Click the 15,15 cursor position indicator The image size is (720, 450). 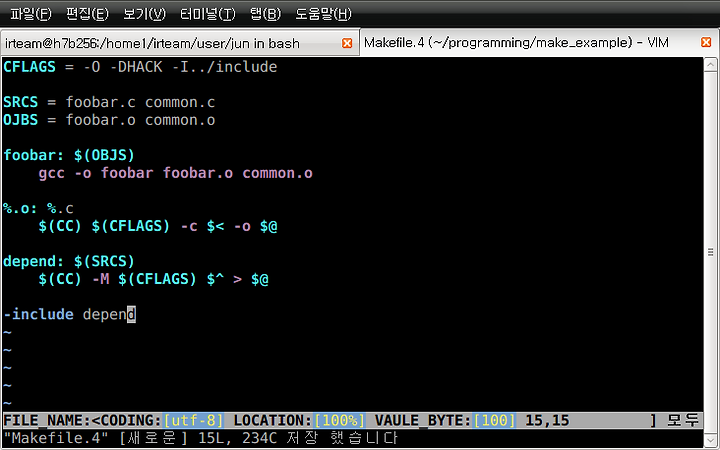coord(547,421)
